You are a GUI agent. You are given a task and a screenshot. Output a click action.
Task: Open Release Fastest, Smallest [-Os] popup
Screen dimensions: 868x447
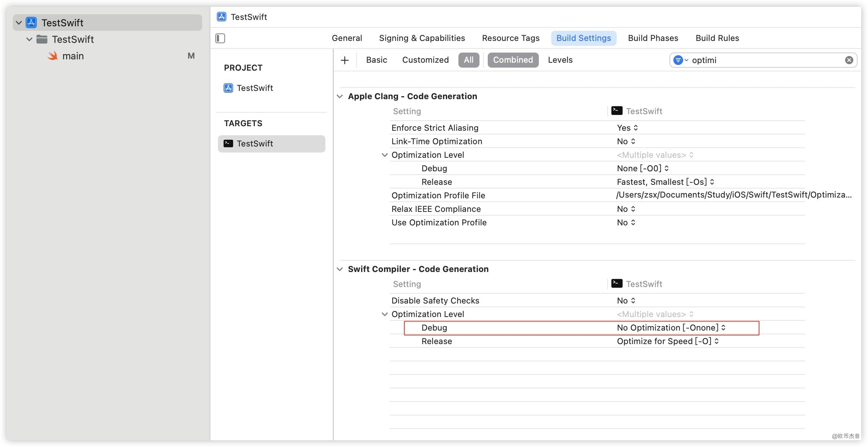tap(665, 182)
